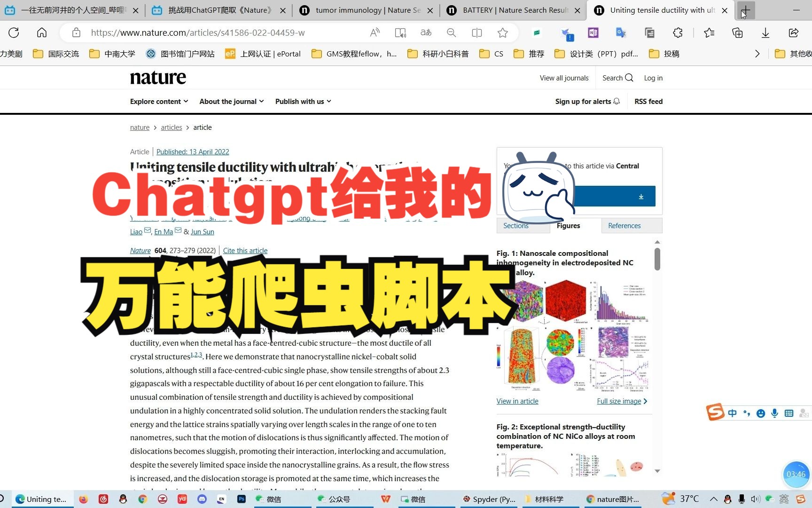Click the email icon beside En Ma

(x=178, y=230)
